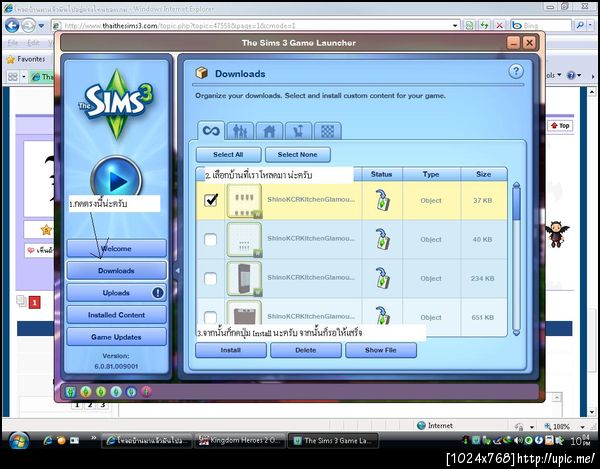Expand the Quick Launch chevron on the taskbar
This screenshot has width=600, height=469.
(93, 437)
